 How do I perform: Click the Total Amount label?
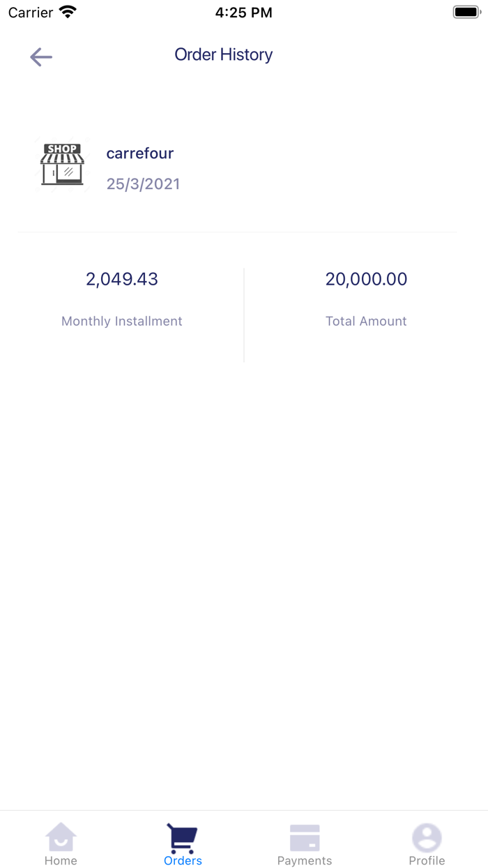tap(366, 321)
